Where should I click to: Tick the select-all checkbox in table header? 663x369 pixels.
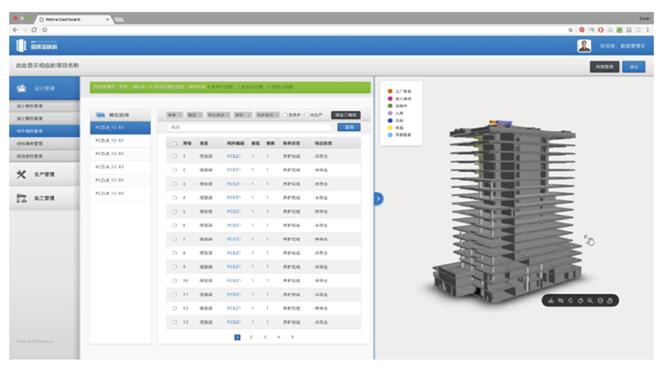coord(174,144)
